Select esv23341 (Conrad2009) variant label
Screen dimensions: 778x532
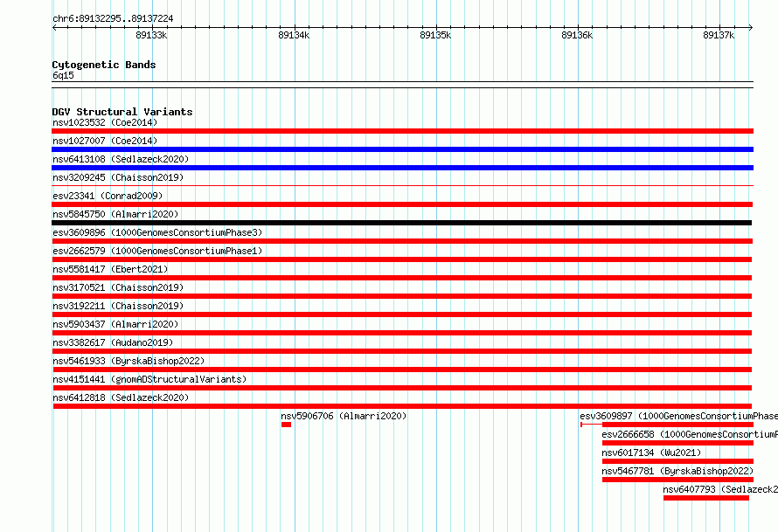tap(108, 196)
